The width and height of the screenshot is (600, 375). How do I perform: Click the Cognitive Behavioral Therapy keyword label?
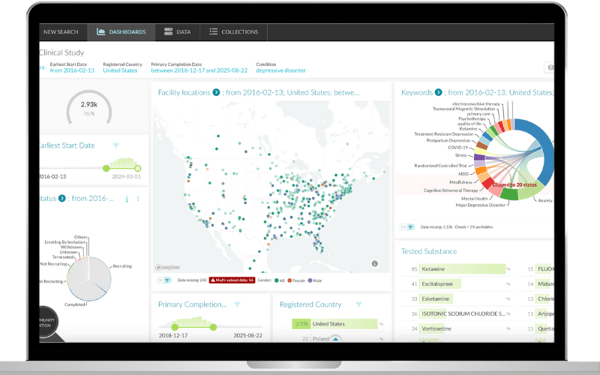coord(451,190)
